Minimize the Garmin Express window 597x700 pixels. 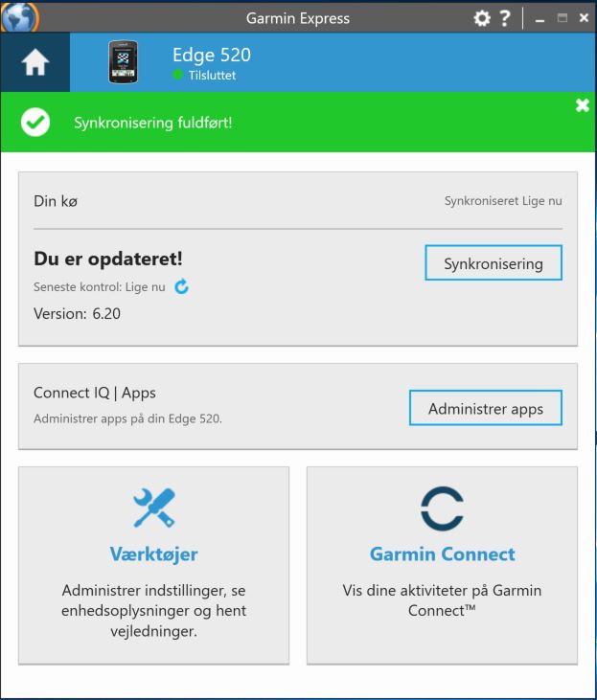click(540, 19)
